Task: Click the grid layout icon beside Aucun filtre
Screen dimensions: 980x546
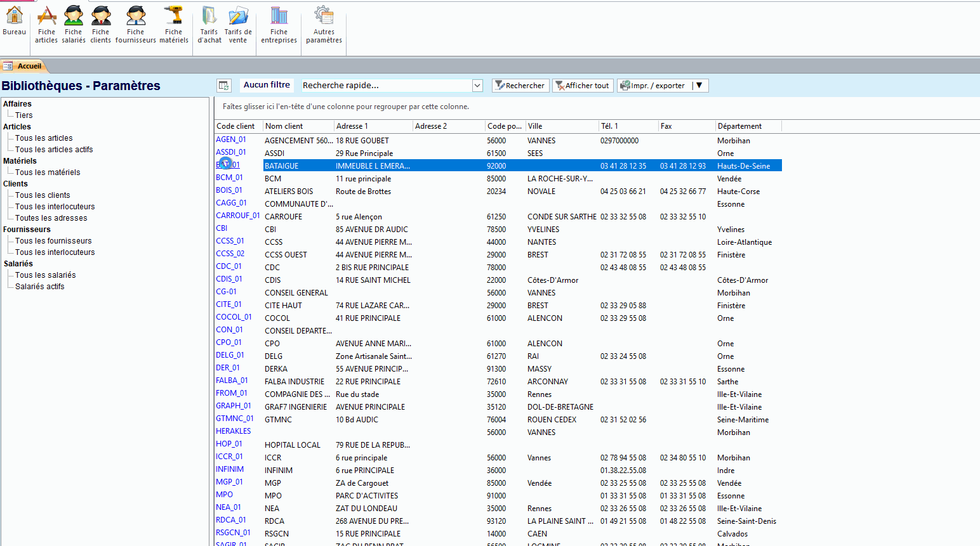Action: pyautogui.click(x=223, y=86)
